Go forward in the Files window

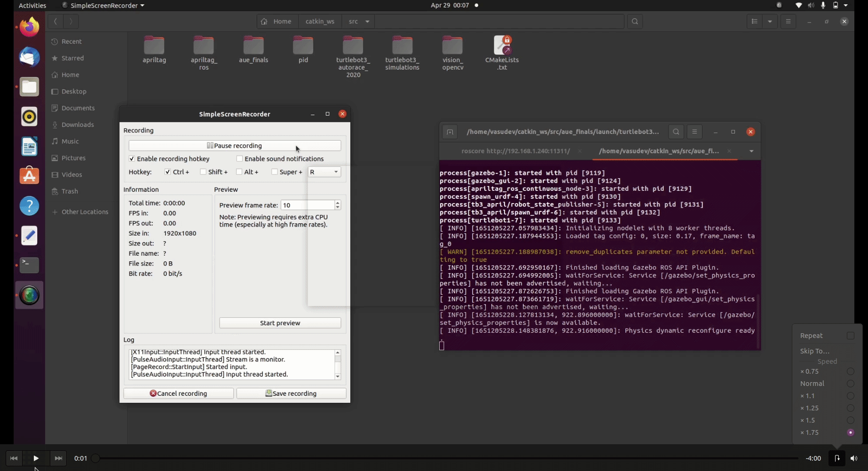coord(71,21)
